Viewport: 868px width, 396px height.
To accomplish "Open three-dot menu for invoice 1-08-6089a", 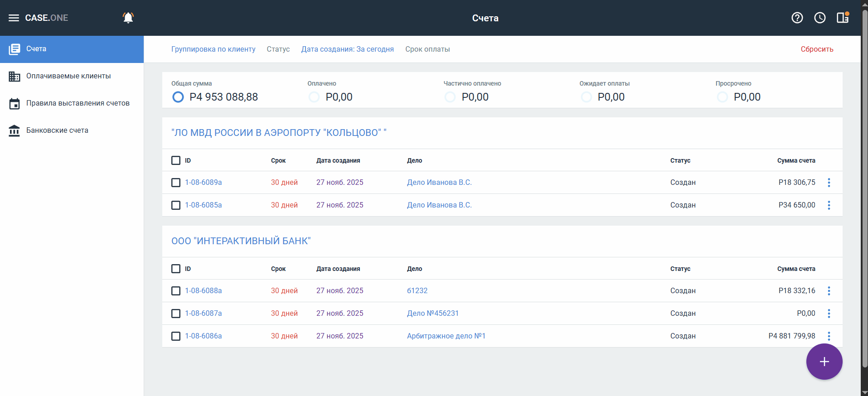I will tap(829, 183).
